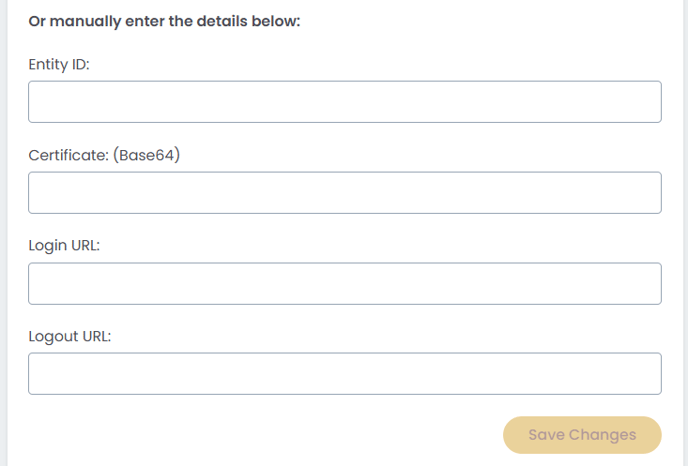Image resolution: width=688 pixels, height=466 pixels.
Task: Activate the box under the Certificate label
Action: 344,193
